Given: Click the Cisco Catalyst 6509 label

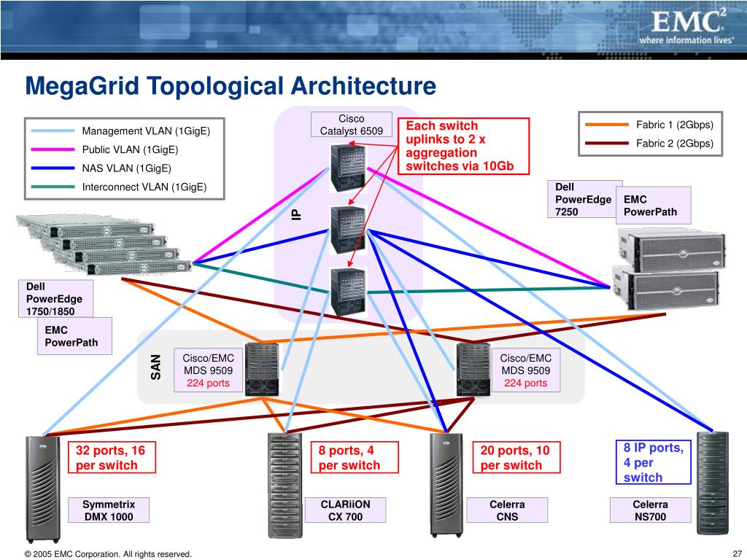Looking at the screenshot, I should click(x=352, y=125).
